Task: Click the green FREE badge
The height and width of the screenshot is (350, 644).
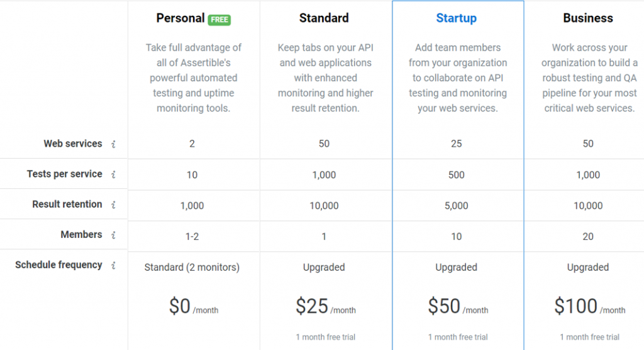Action: point(219,20)
